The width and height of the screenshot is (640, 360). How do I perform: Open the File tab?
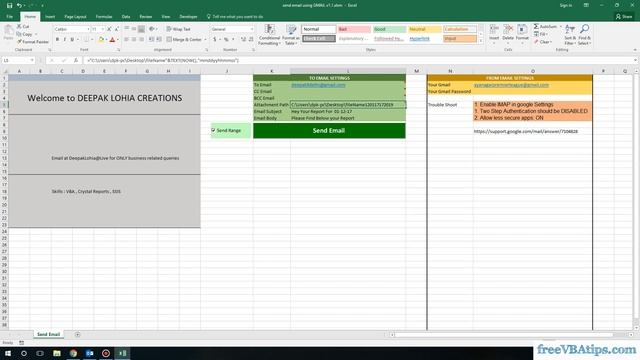click(10, 17)
